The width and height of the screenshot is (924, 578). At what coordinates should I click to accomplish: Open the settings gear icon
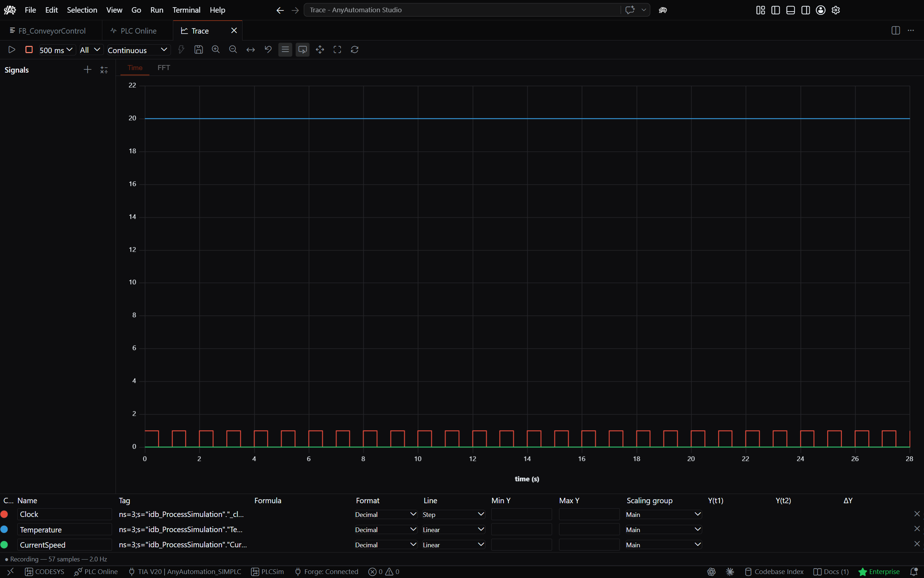(836, 10)
